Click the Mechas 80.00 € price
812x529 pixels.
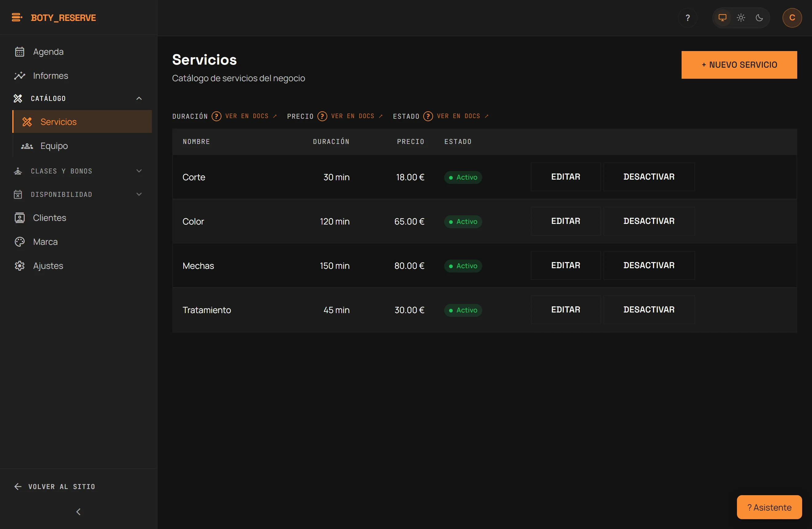[409, 266]
